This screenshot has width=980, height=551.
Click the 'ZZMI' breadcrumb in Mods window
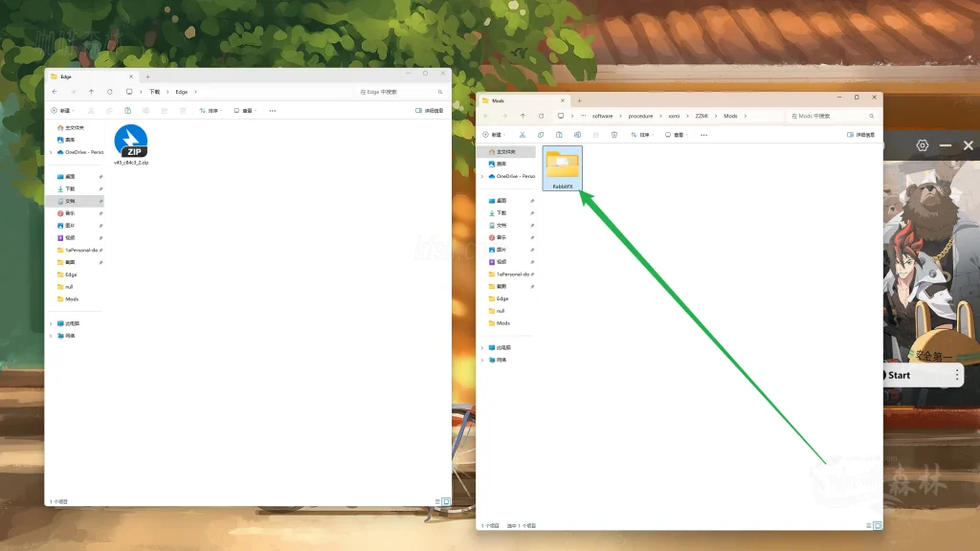tap(702, 116)
